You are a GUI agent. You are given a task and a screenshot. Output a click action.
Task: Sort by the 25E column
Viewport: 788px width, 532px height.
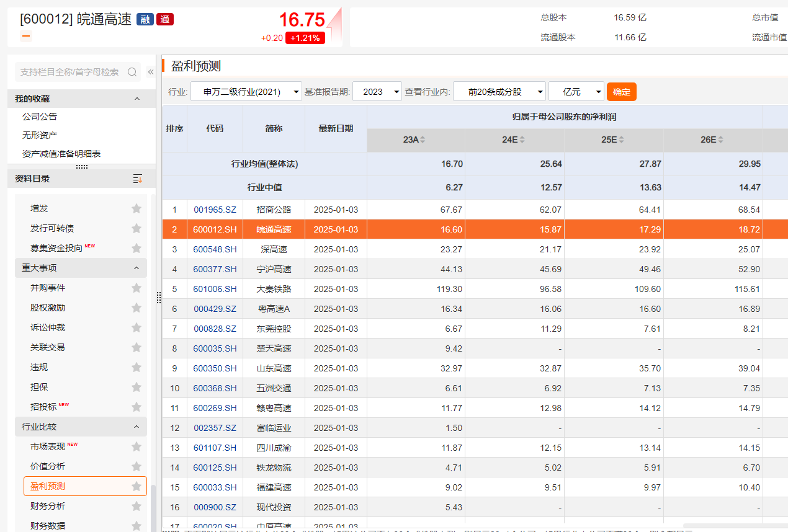621,140
